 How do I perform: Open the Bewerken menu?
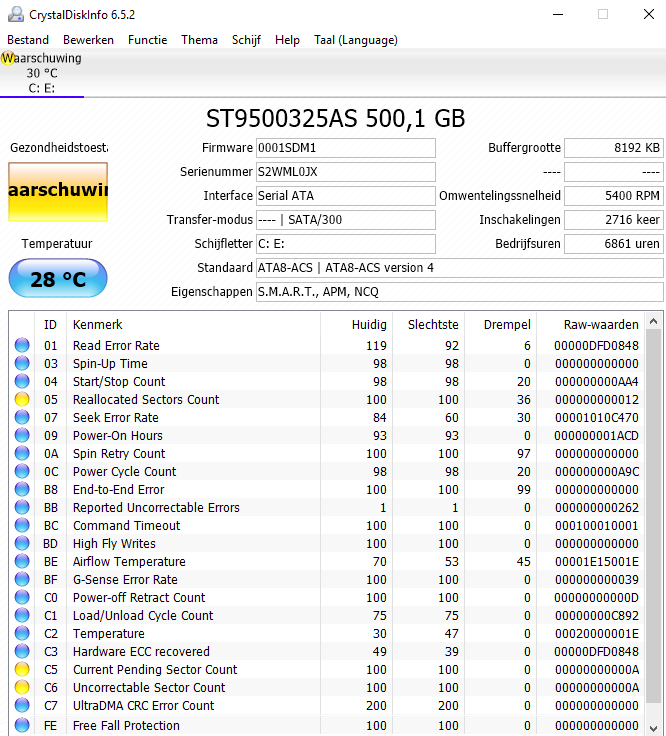coord(88,40)
